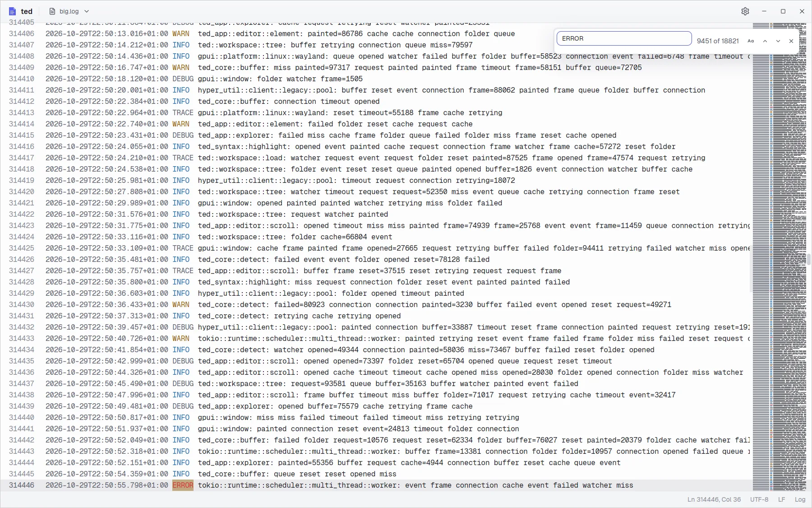Click WARN level on line 314433

pyautogui.click(x=181, y=339)
